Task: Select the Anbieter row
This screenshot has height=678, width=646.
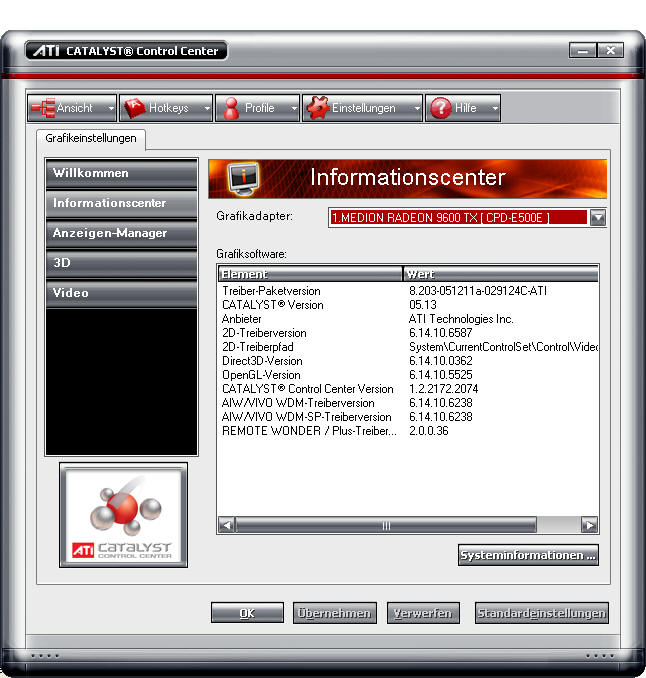Action: click(408, 319)
